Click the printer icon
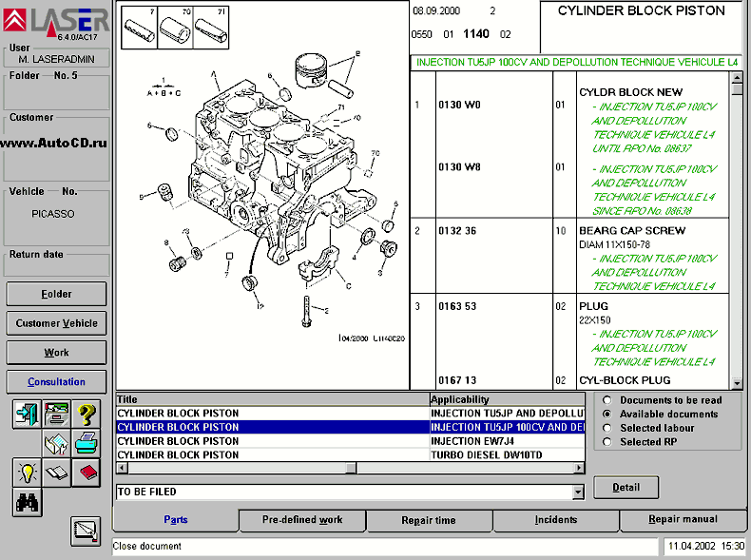 click(x=87, y=443)
